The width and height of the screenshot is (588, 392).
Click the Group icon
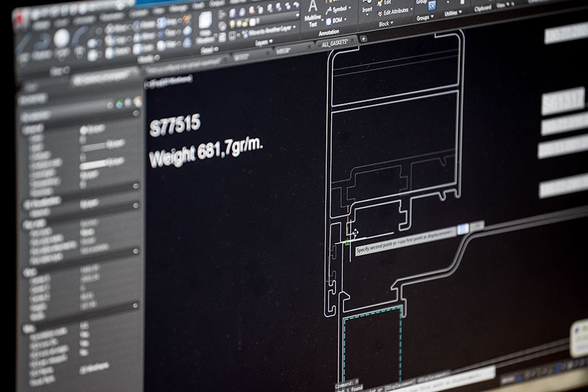click(431, 5)
